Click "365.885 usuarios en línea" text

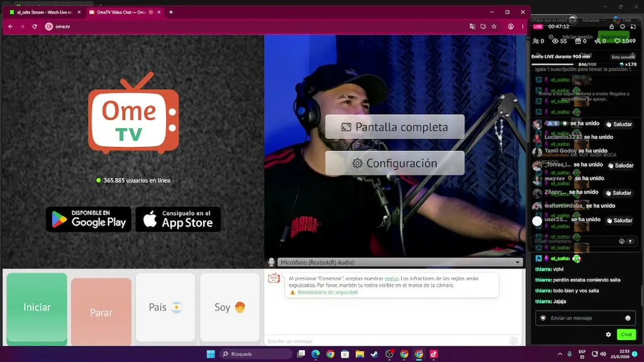click(x=137, y=180)
